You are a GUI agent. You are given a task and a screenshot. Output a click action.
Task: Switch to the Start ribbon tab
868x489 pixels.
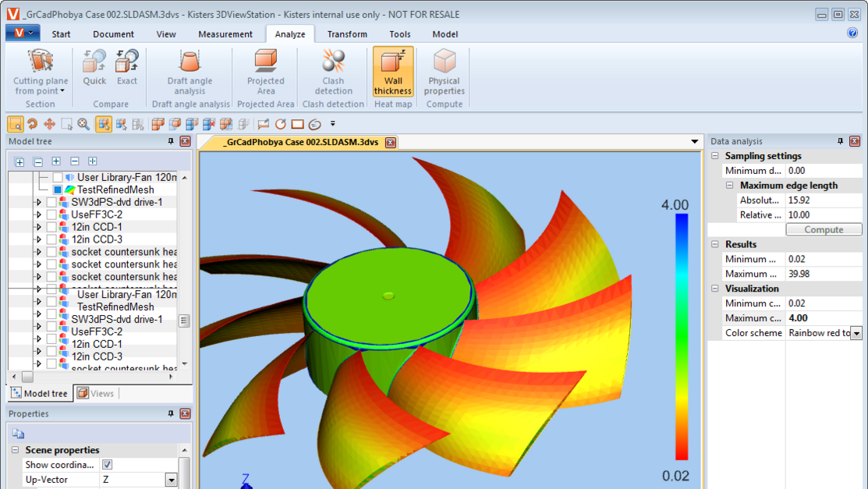(61, 34)
